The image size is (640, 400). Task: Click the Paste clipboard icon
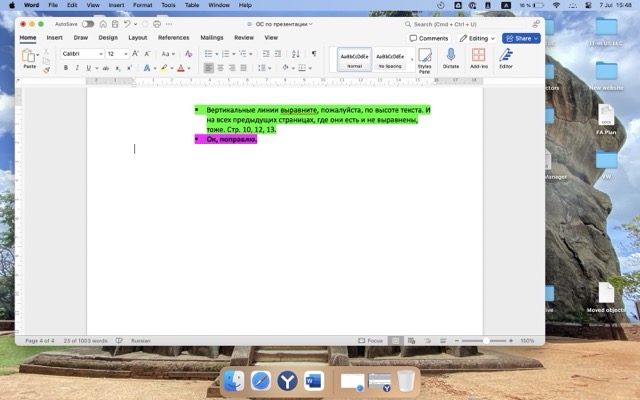click(x=29, y=57)
